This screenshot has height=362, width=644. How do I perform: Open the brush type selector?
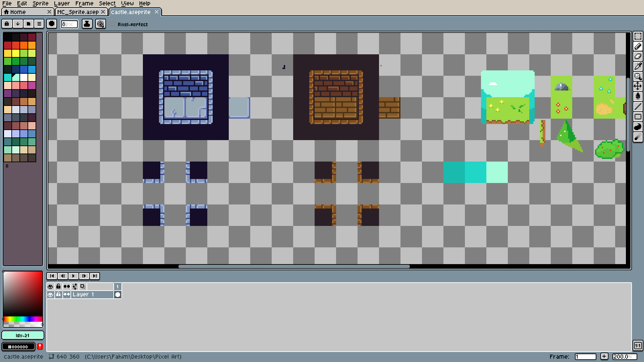[x=52, y=24]
